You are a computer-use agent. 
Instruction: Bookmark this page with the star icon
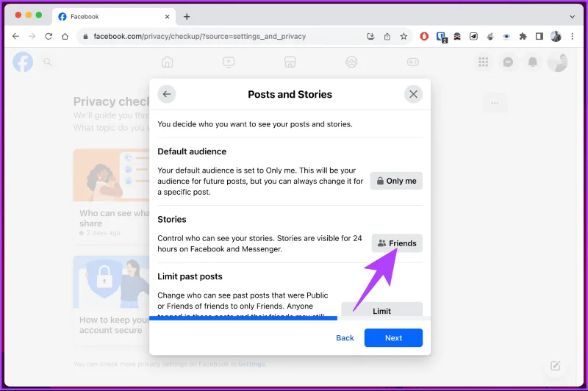click(x=404, y=36)
